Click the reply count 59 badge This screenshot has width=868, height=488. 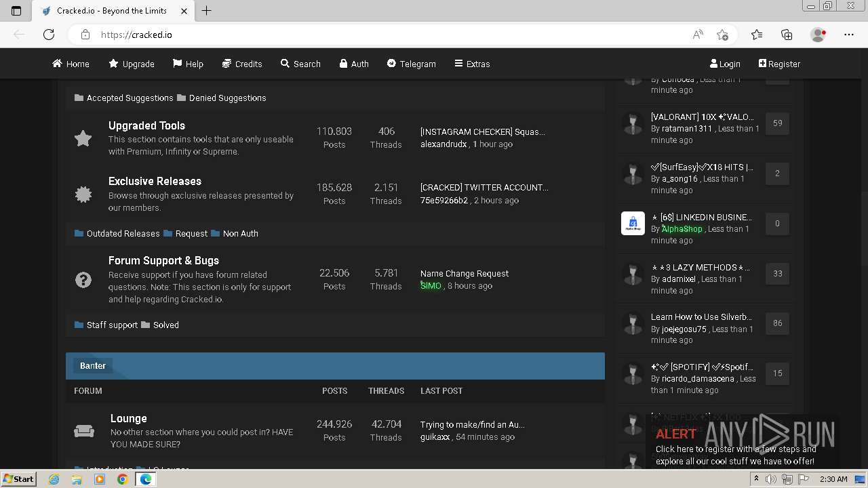(x=777, y=123)
